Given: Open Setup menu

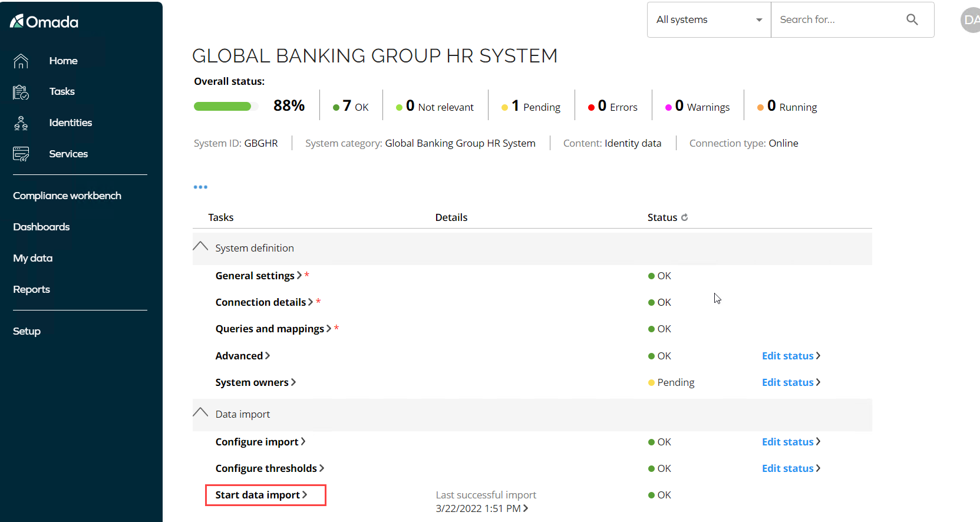Looking at the screenshot, I should [x=27, y=331].
